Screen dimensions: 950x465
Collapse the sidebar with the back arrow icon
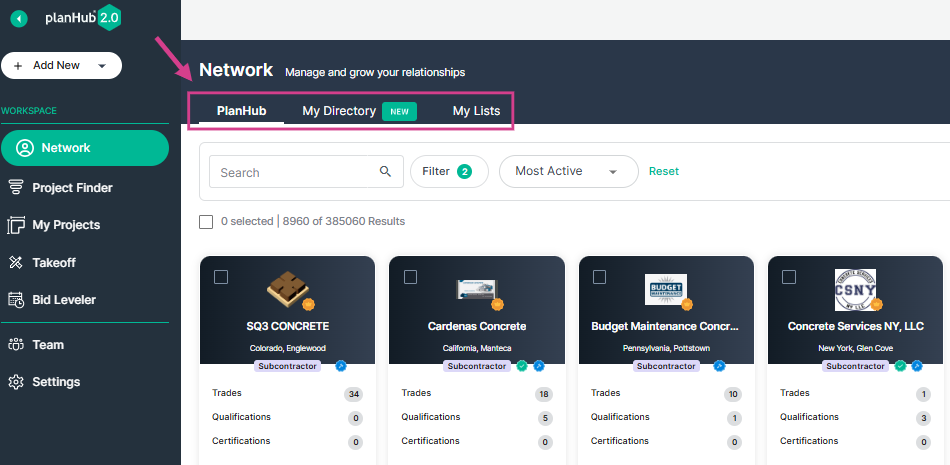click(x=19, y=19)
